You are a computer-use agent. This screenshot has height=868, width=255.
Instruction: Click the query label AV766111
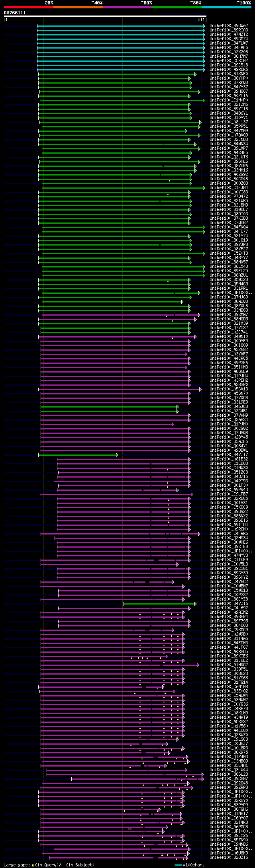(x=15, y=13)
